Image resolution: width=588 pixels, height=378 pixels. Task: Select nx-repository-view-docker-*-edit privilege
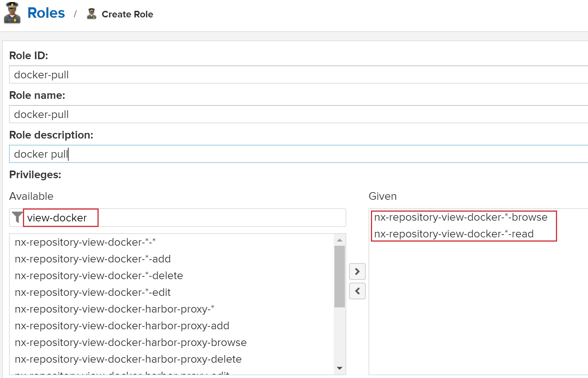[x=172, y=292]
